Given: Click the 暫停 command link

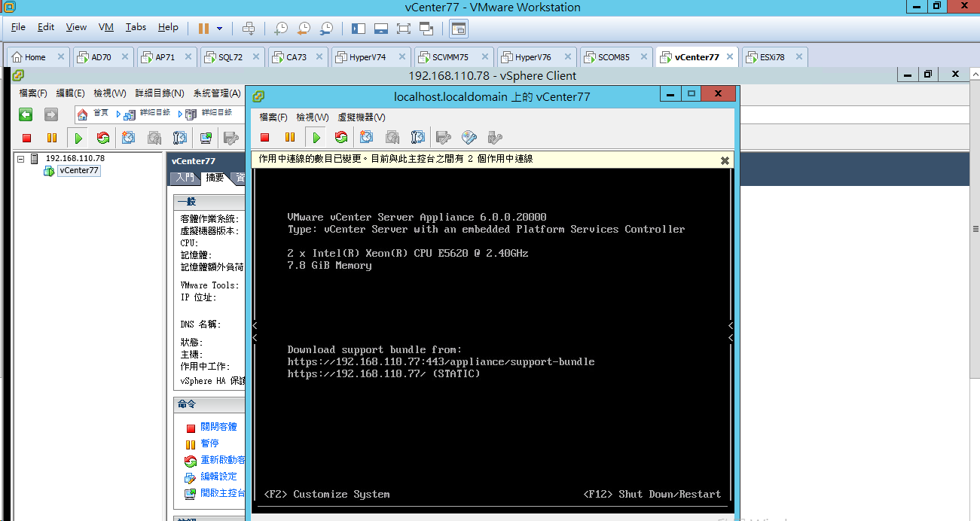Looking at the screenshot, I should pos(209,443).
